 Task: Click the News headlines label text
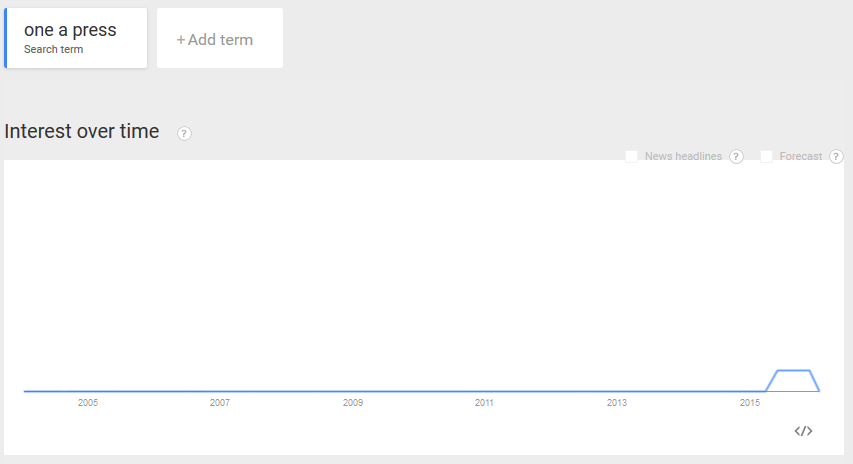pyautogui.click(x=683, y=157)
